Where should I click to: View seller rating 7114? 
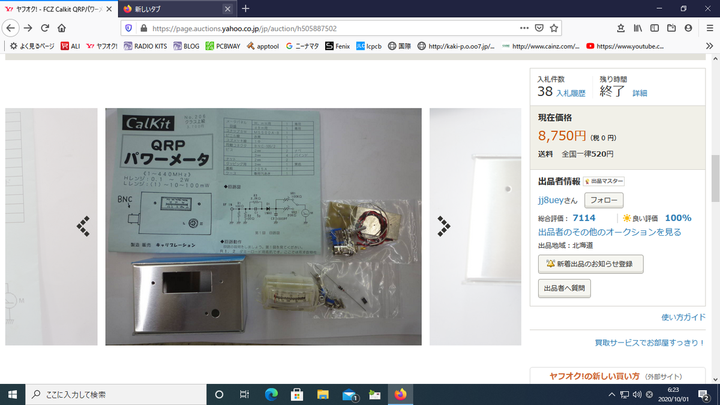coord(584,218)
